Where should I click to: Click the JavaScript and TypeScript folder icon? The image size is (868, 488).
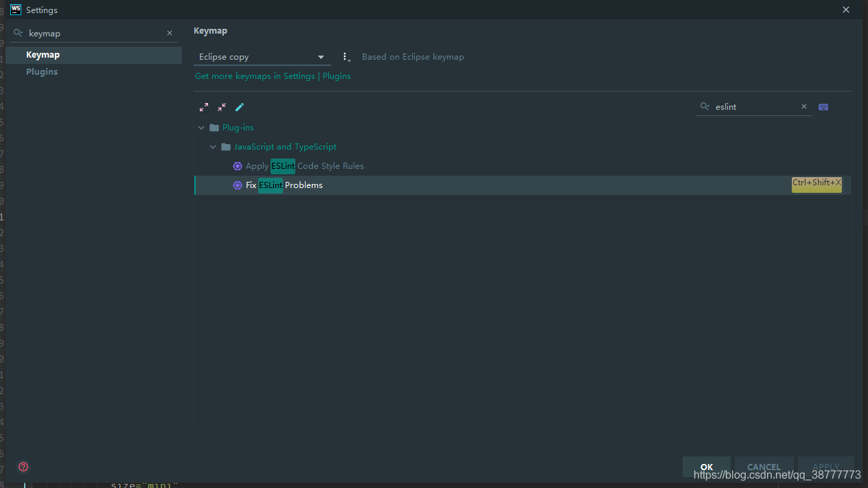[226, 147]
